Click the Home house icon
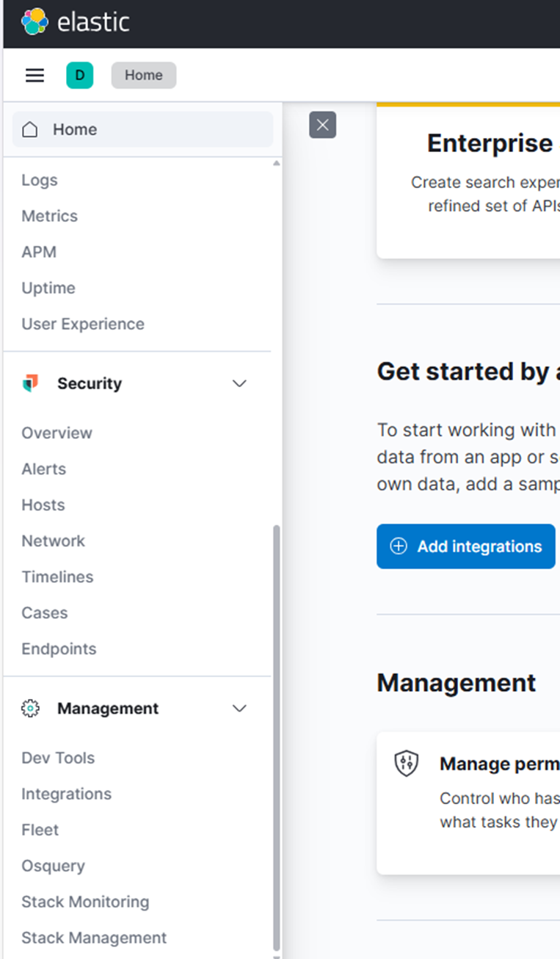Viewport: 560px width, 959px height. (29, 130)
